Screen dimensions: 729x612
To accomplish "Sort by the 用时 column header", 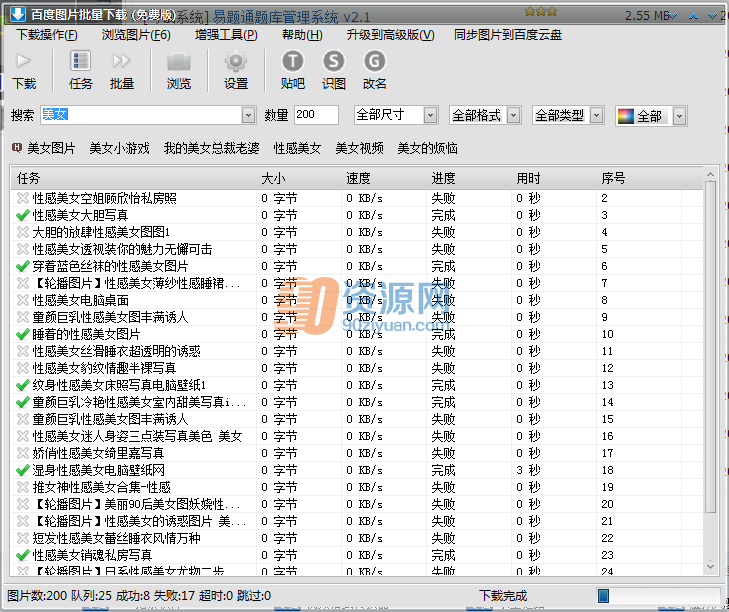I will click(554, 178).
